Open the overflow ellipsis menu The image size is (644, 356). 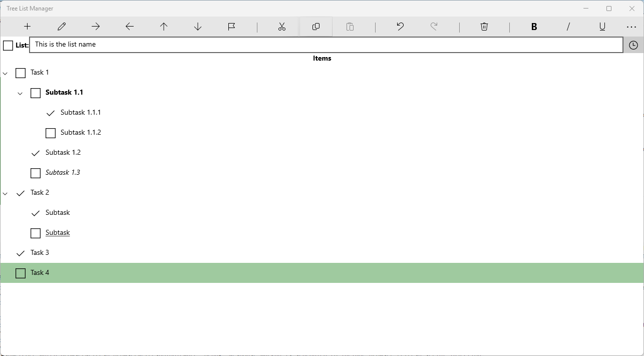click(631, 26)
